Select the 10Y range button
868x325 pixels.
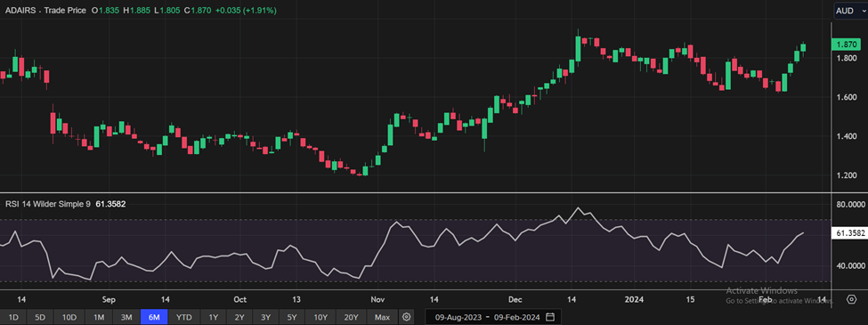pos(320,317)
